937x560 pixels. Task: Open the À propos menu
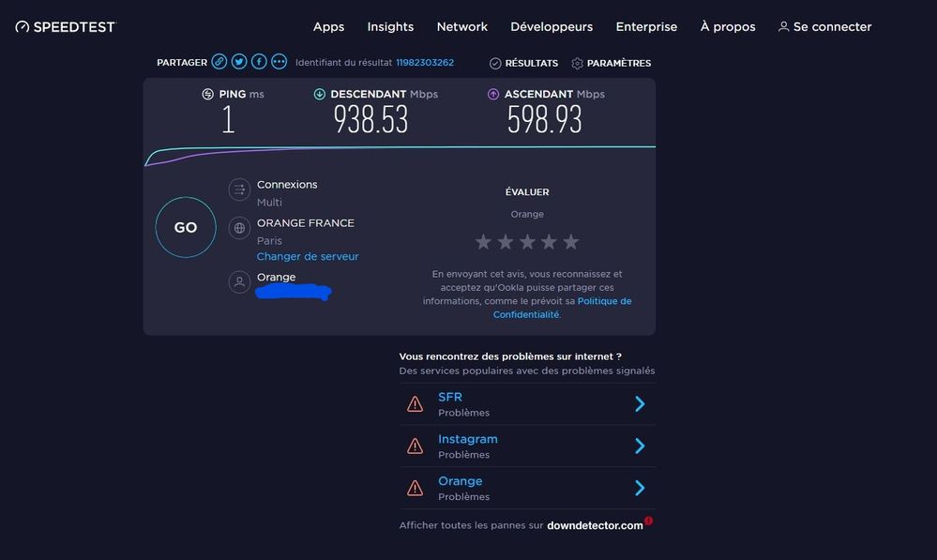(x=728, y=27)
